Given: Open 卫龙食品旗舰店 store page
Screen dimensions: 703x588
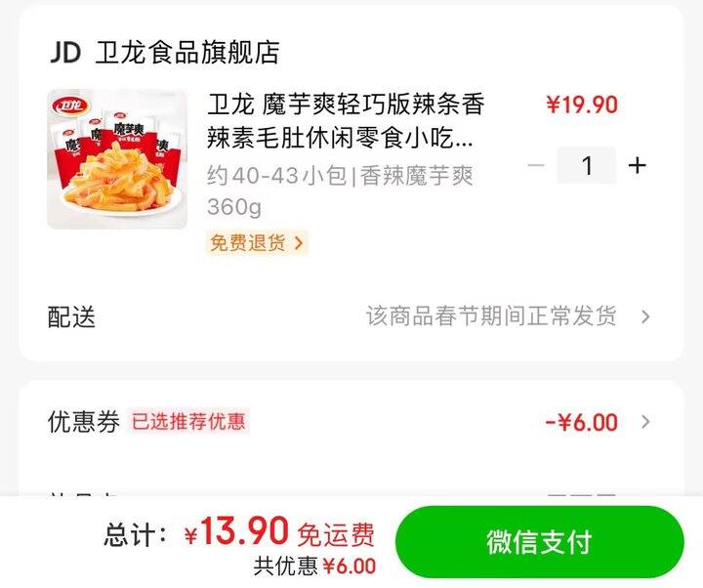Looking at the screenshot, I should (x=187, y=52).
